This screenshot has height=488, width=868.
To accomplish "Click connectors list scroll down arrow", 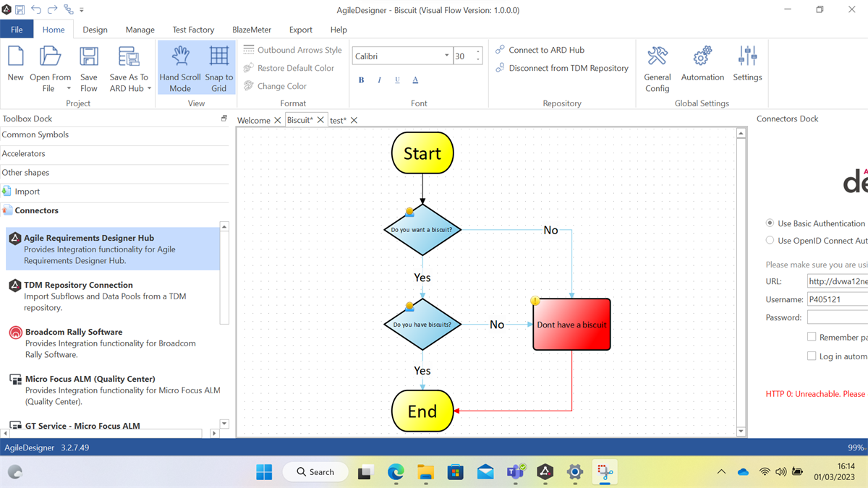I will click(224, 424).
